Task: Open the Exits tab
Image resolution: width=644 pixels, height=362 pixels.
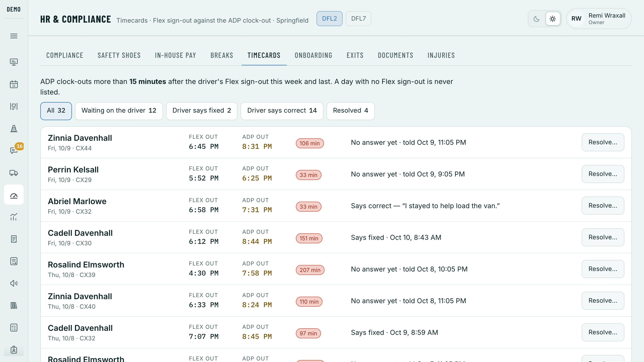Action: [x=355, y=55]
